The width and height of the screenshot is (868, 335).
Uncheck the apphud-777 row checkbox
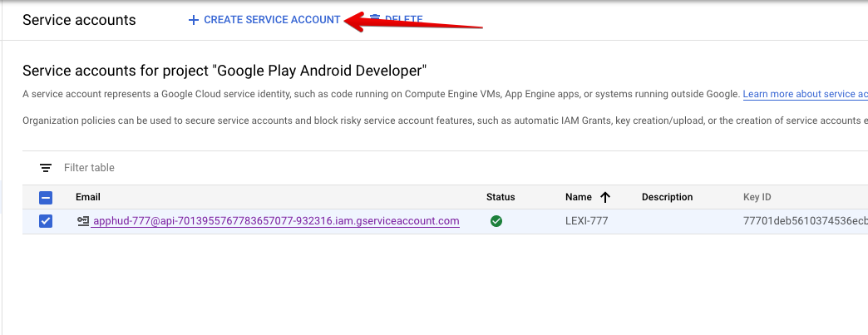click(x=46, y=221)
